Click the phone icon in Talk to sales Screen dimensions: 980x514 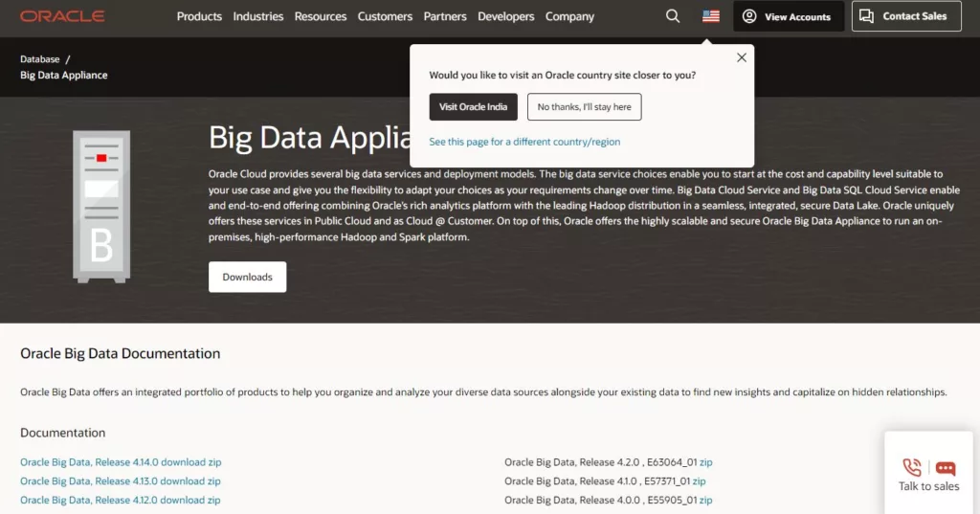pos(912,468)
